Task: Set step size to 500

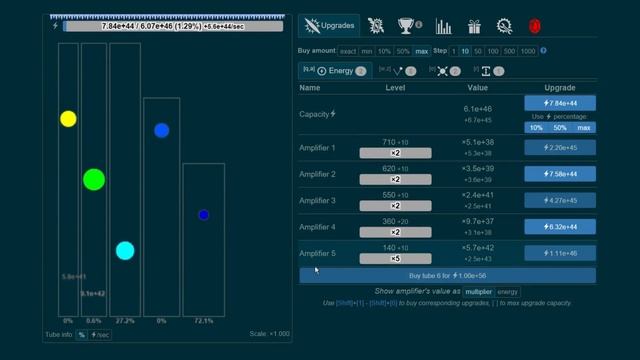Action: (x=509, y=51)
